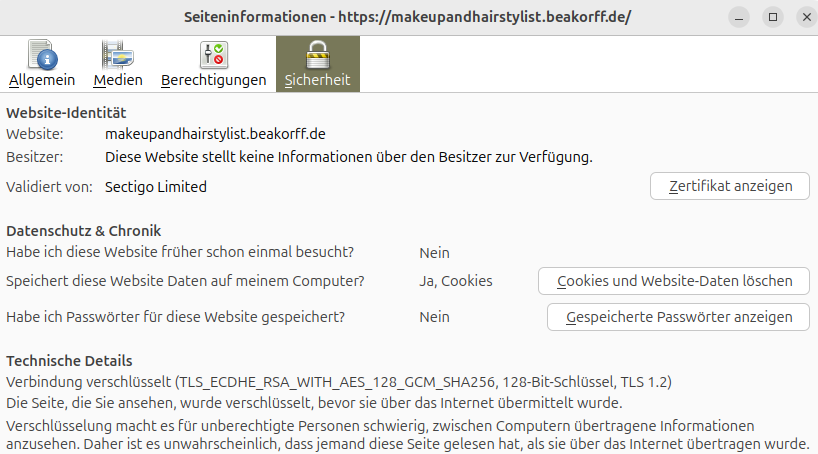
Task: Open Gespeicherte Passwörter anzeigen
Action: click(x=679, y=317)
